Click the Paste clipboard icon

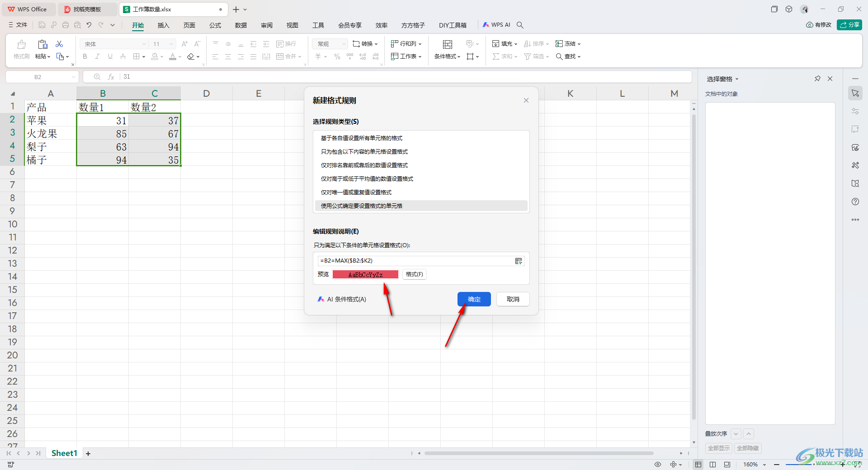coord(42,44)
